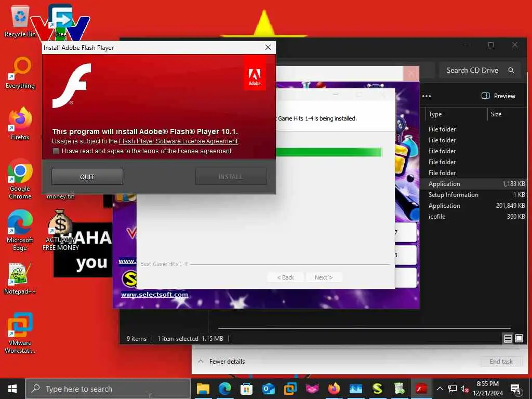Viewport: 532px width, 399px height.
Task: Click End task button in Task Manager
Action: (501, 362)
